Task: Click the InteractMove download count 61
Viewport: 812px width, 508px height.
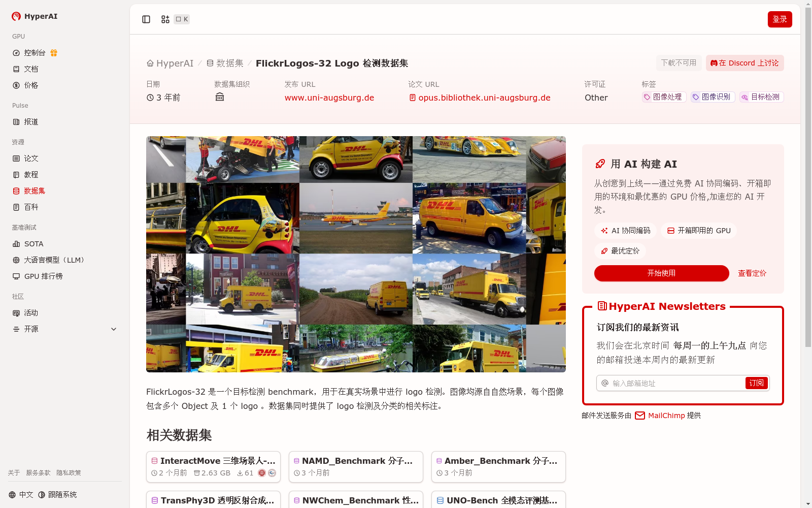Action: click(246, 473)
